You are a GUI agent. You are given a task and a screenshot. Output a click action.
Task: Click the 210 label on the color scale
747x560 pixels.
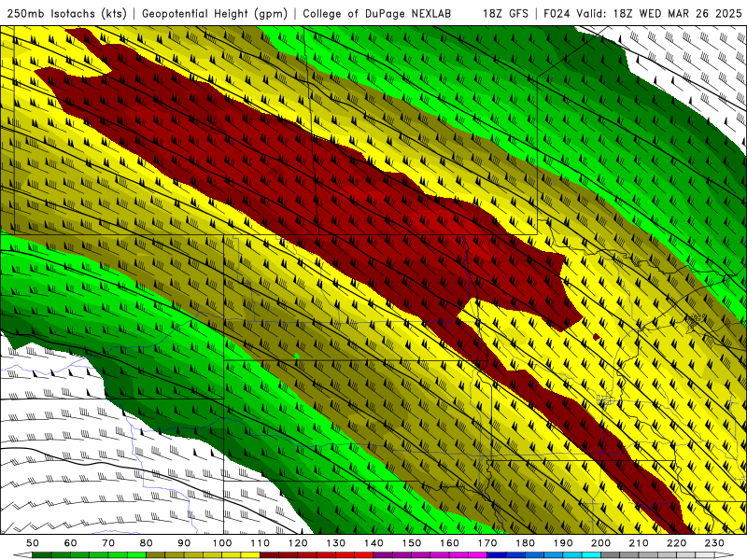pyautogui.click(x=639, y=543)
